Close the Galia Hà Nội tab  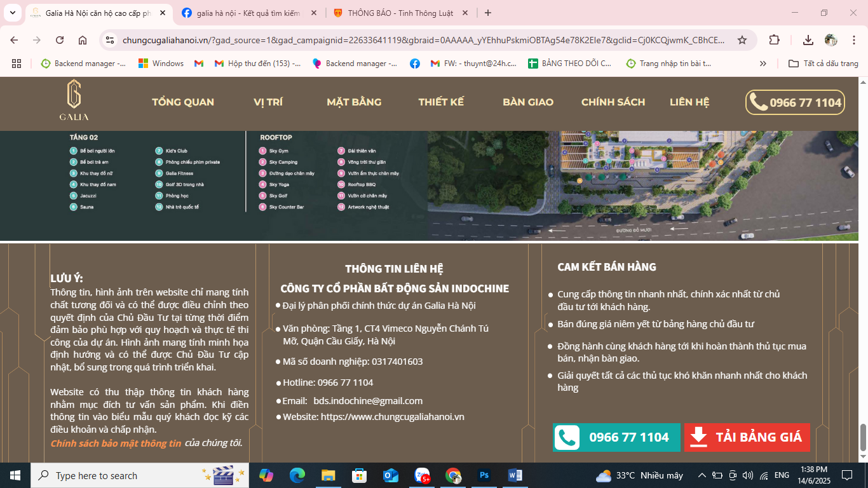point(163,13)
